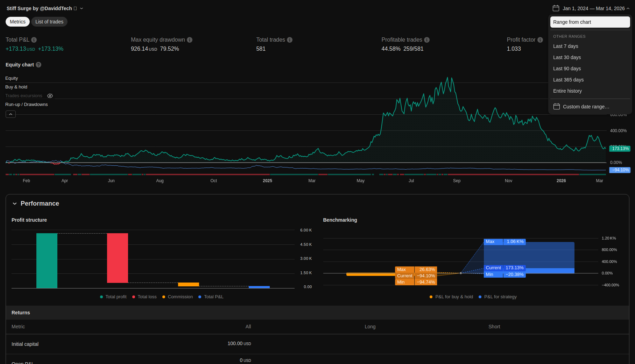Open Custom date range option

tap(586, 107)
